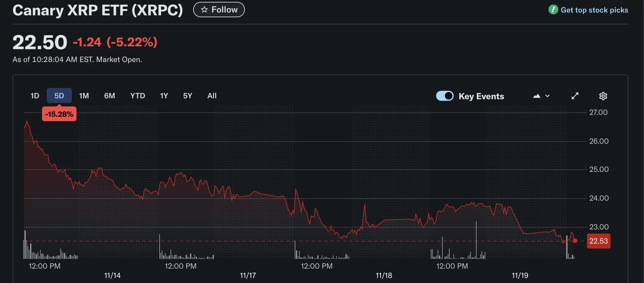Click the red current price dot
644x283 pixels.
coord(575,241)
